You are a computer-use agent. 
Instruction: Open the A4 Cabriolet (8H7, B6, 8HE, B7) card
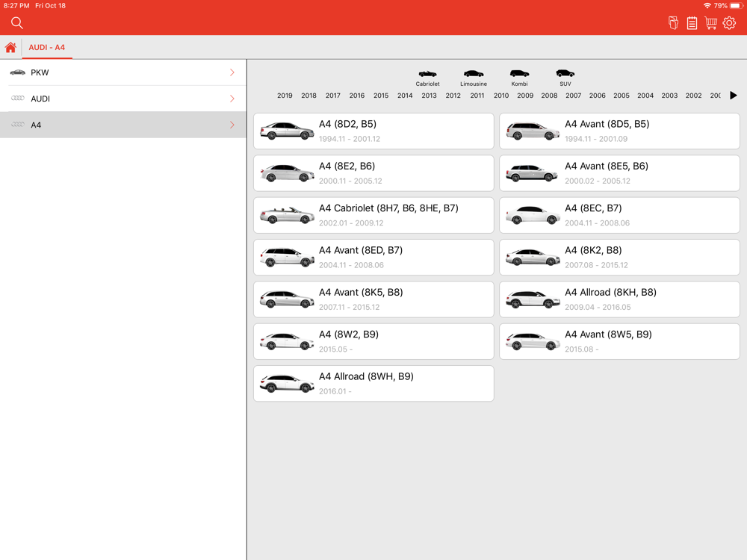click(373, 215)
